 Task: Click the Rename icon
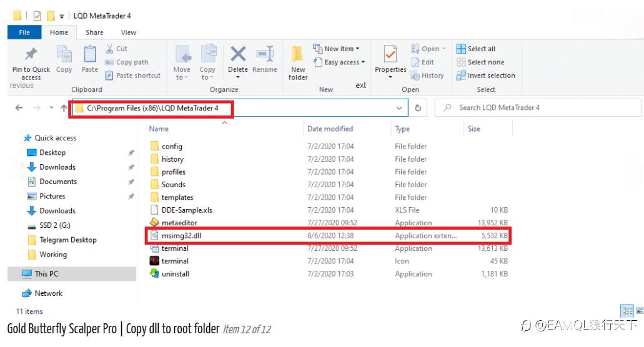point(265,54)
